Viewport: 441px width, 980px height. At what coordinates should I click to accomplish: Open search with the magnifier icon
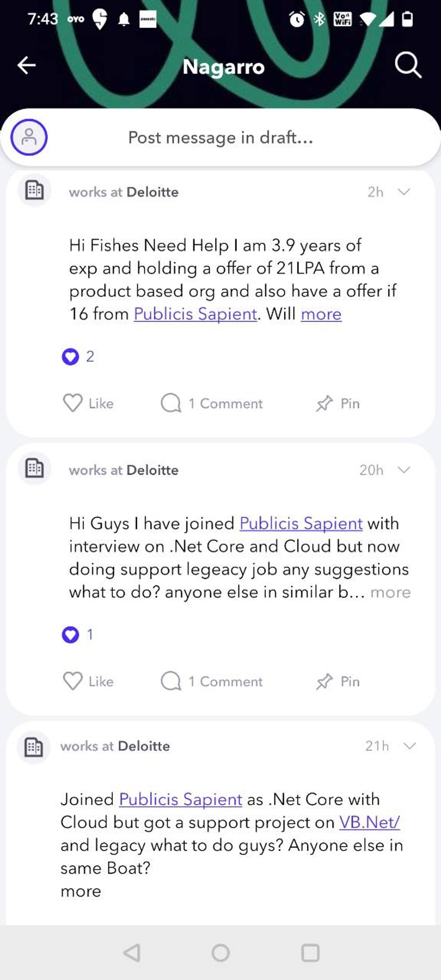tap(408, 65)
